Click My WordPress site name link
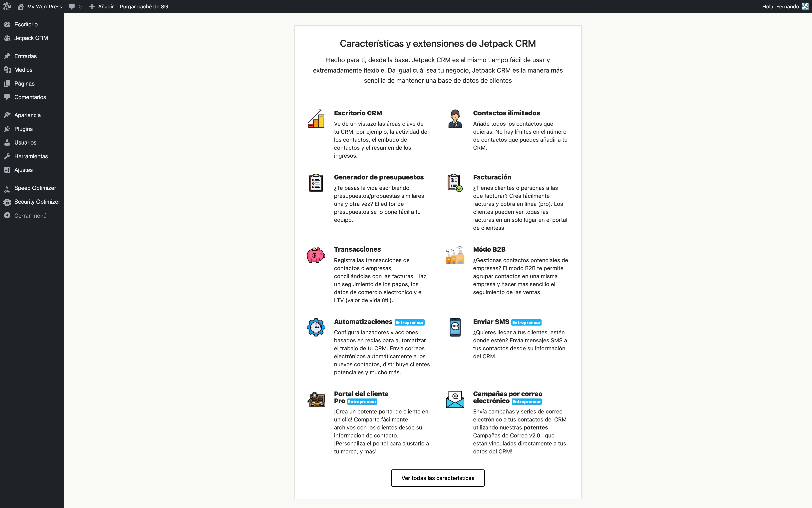 pyautogui.click(x=44, y=6)
